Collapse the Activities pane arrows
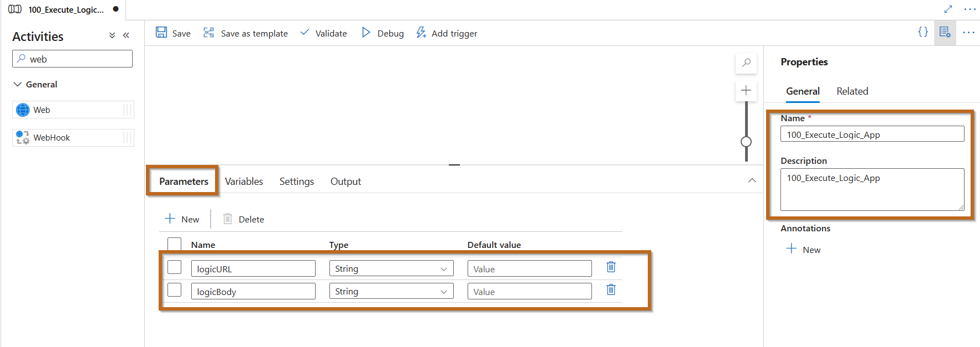This screenshot has height=347, width=980. (126, 35)
